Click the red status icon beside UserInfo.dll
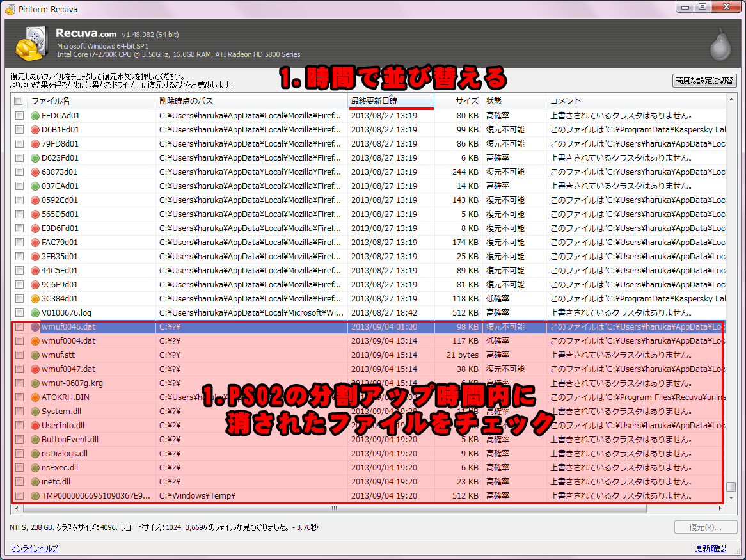This screenshot has height=560, width=746. point(35,426)
